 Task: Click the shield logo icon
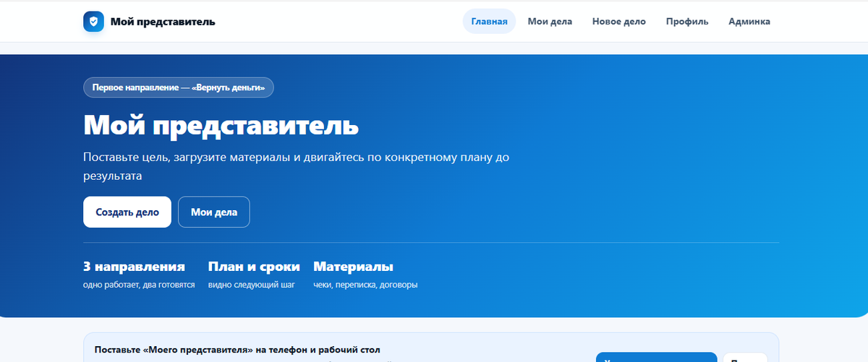[x=94, y=22]
